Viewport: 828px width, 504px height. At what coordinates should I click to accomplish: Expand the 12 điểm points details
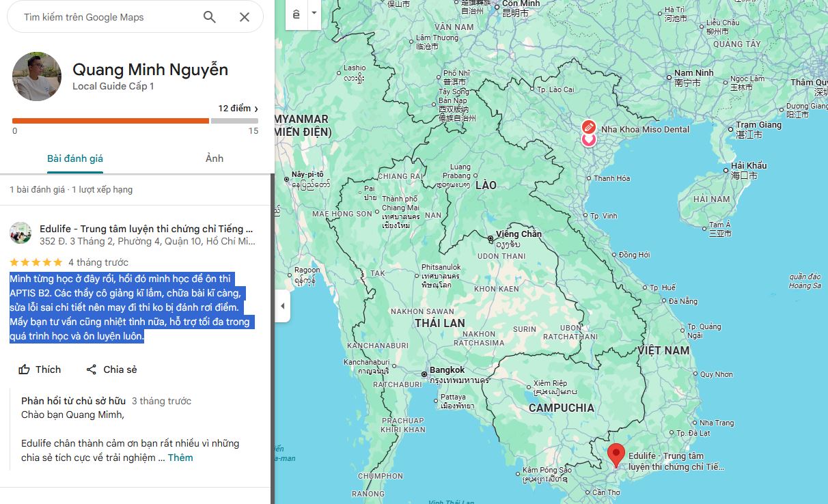(x=238, y=108)
